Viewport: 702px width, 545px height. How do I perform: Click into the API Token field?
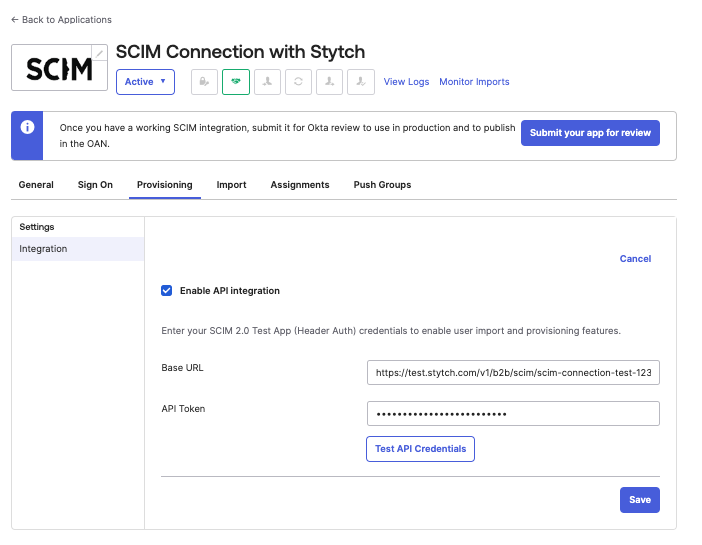(x=513, y=413)
